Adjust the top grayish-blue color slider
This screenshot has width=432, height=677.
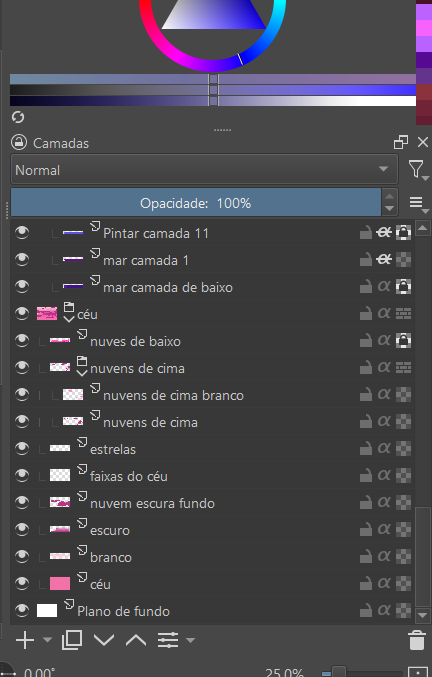pyautogui.click(x=213, y=79)
